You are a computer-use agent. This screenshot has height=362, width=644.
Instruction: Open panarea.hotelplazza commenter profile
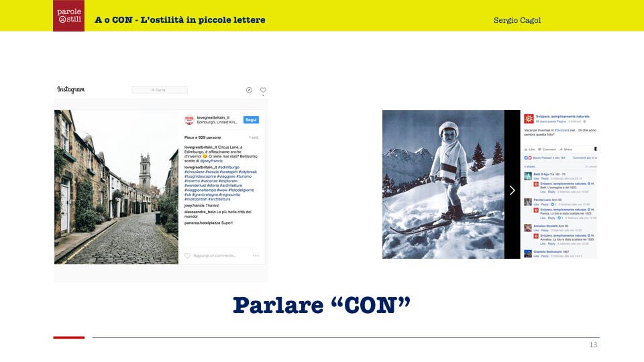(x=202, y=223)
